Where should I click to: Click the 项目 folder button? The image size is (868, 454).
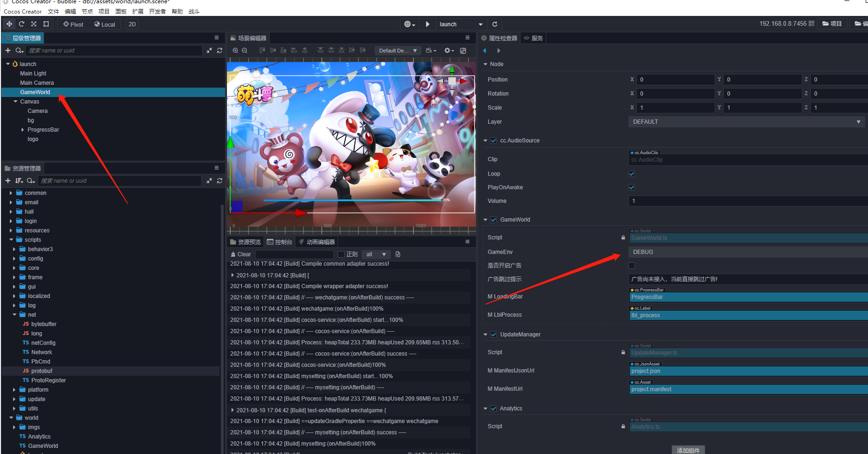(x=832, y=23)
